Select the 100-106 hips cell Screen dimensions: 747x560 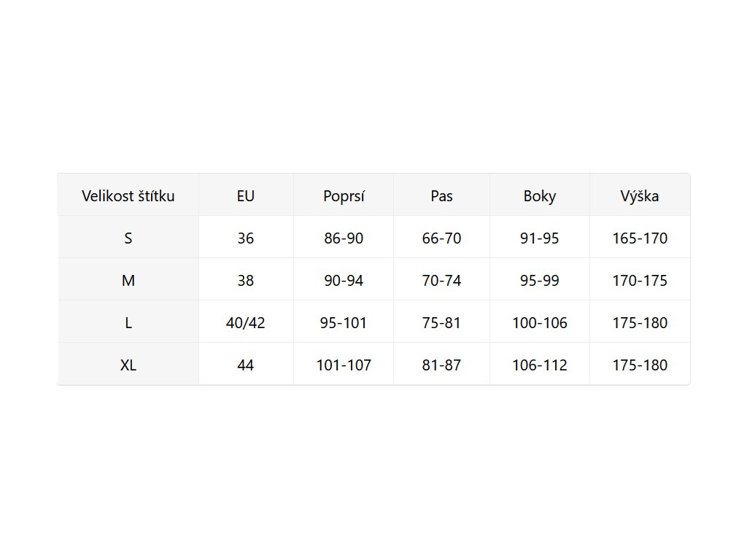point(540,322)
